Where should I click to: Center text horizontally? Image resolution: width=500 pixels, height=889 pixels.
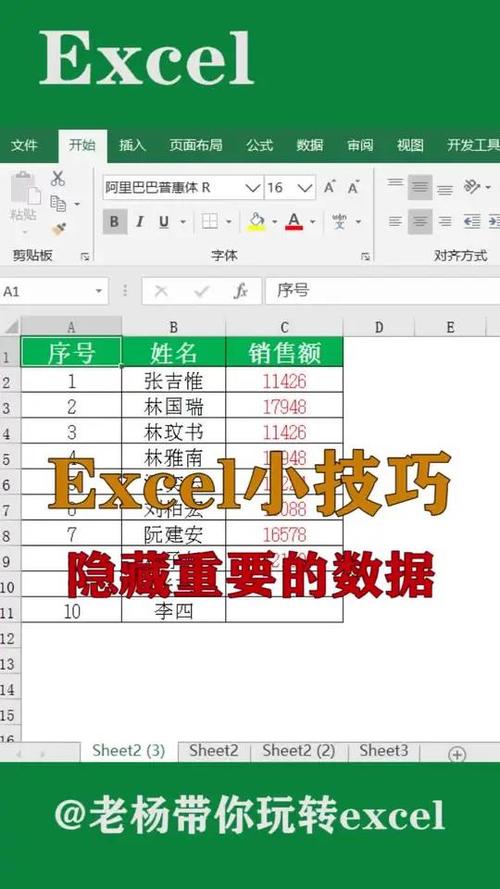(x=420, y=222)
